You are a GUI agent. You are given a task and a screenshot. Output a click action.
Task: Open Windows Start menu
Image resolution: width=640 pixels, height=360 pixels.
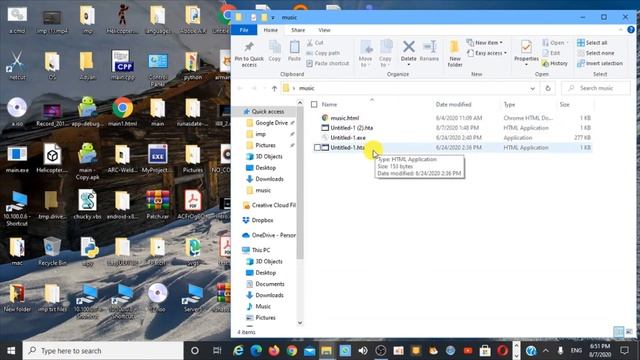[11, 351]
